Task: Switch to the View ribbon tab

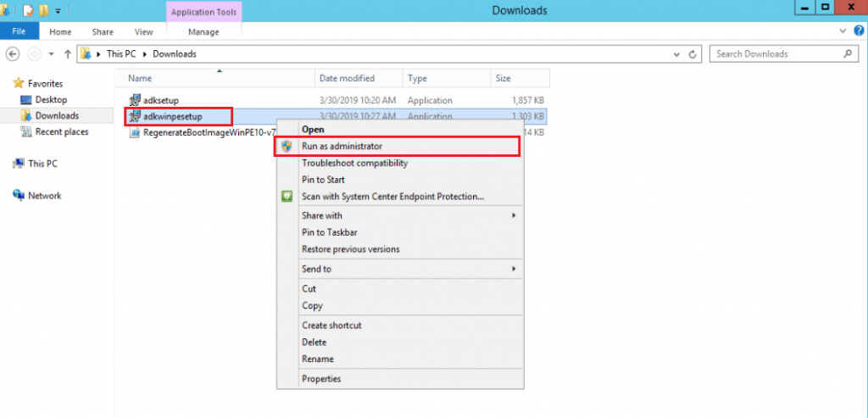Action: pyautogui.click(x=144, y=32)
